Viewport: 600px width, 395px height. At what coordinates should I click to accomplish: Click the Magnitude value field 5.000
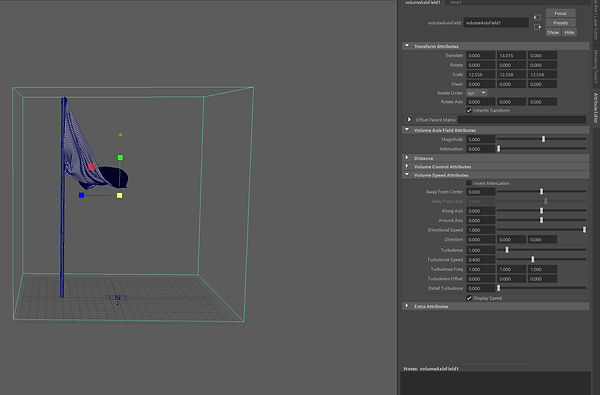[481, 139]
